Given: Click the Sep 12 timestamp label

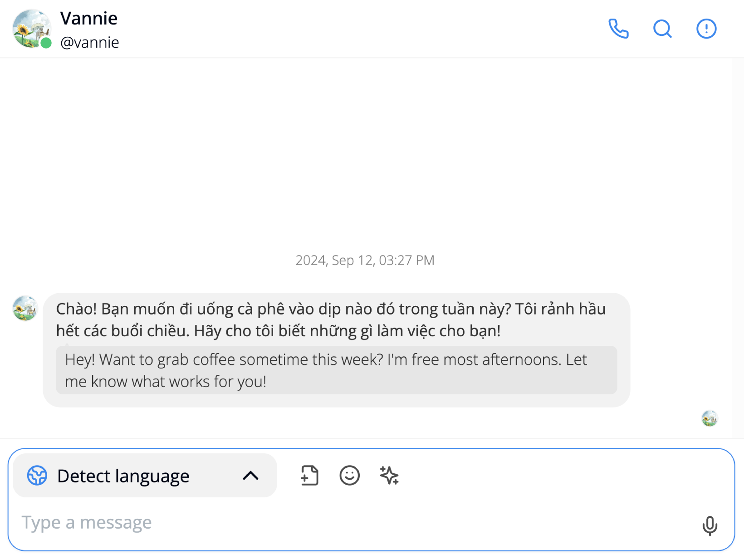Looking at the screenshot, I should tap(365, 260).
